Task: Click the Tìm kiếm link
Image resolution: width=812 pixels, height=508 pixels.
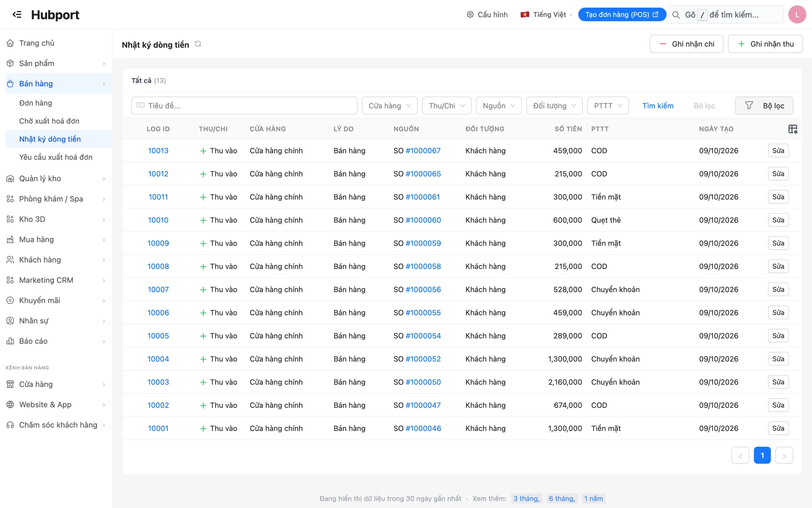Action: (658, 106)
